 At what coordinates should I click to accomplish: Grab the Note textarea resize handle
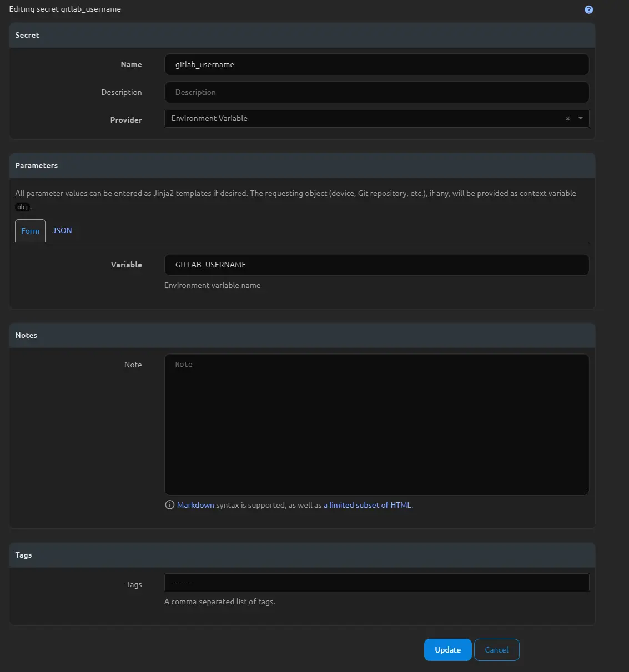586,492
